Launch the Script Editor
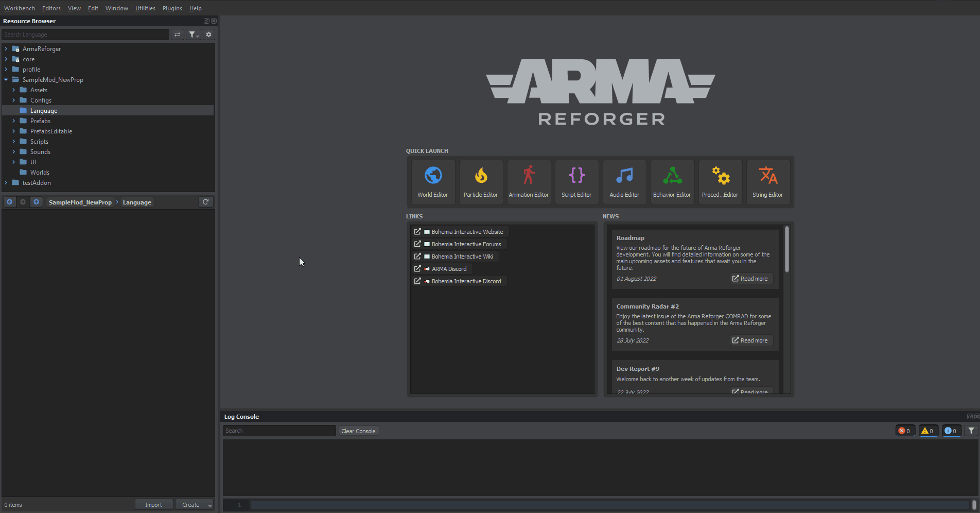This screenshot has height=513, width=980. (x=576, y=182)
